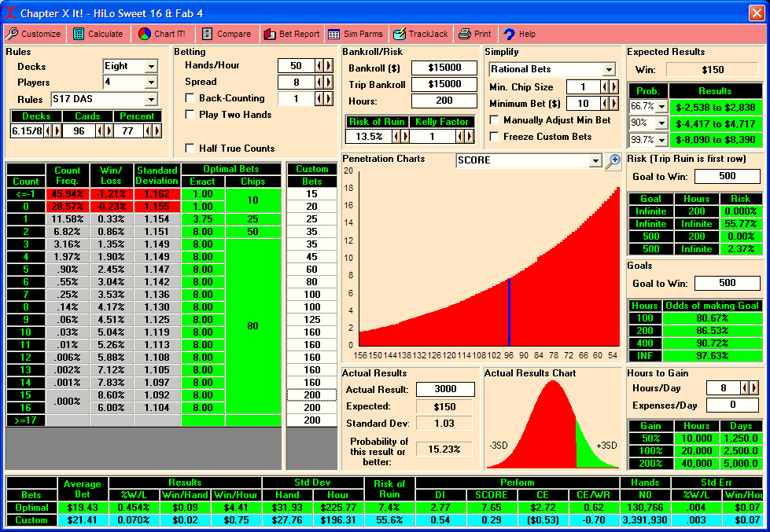Click the Bankroll ($) input field
The width and height of the screenshot is (770, 532).
click(444, 68)
